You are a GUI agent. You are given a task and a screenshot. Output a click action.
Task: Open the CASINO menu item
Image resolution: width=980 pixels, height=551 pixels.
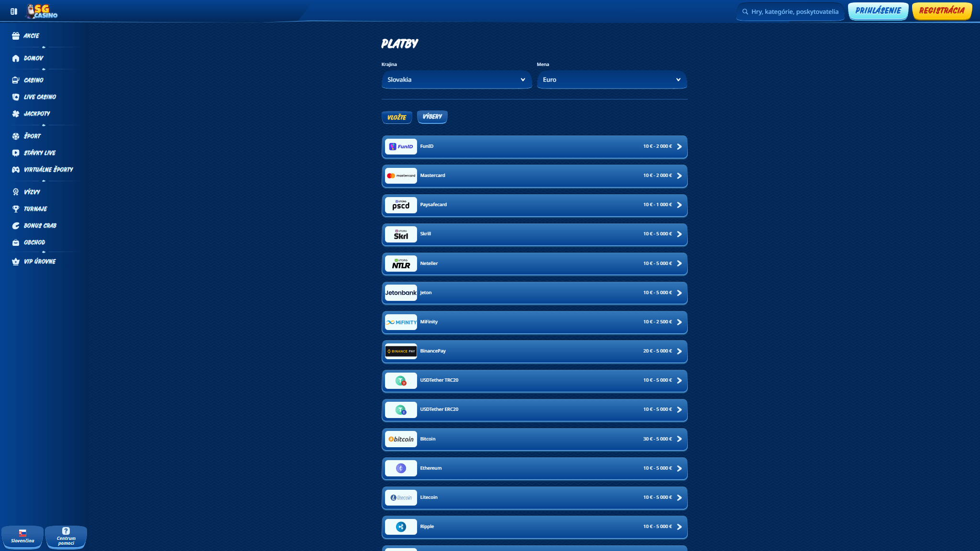point(33,80)
